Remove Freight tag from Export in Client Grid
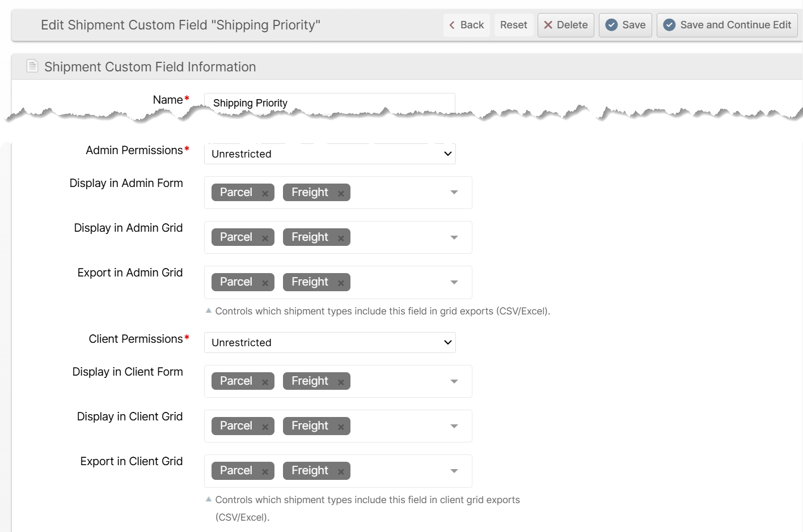Viewport: 803px width, 532px height. coord(341,471)
